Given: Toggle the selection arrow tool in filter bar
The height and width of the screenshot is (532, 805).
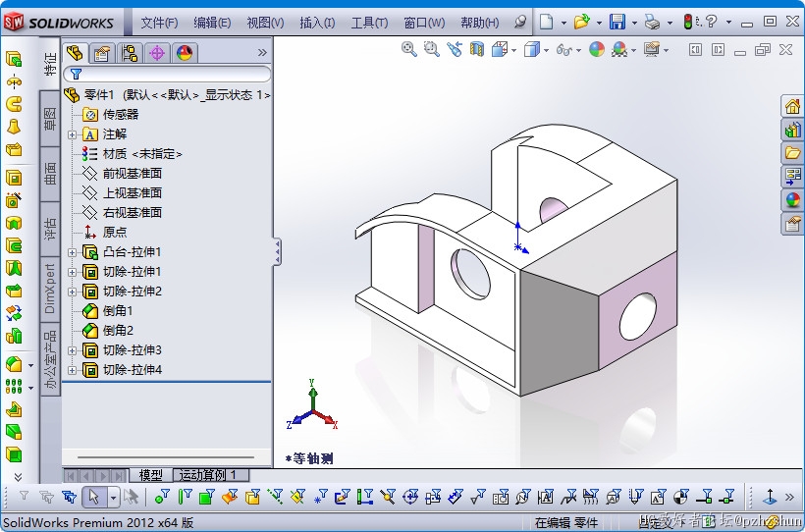Looking at the screenshot, I should pyautogui.click(x=93, y=497).
